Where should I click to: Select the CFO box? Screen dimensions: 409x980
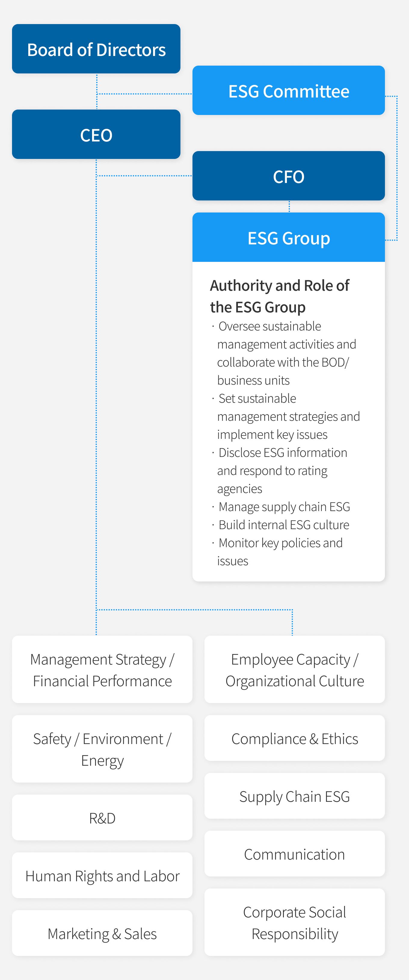click(x=288, y=176)
